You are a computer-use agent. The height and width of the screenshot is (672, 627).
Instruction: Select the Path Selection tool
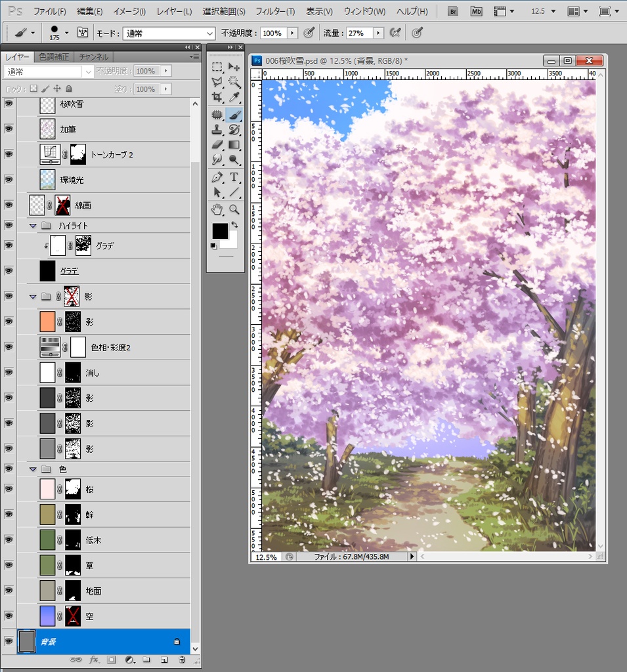pos(217,192)
